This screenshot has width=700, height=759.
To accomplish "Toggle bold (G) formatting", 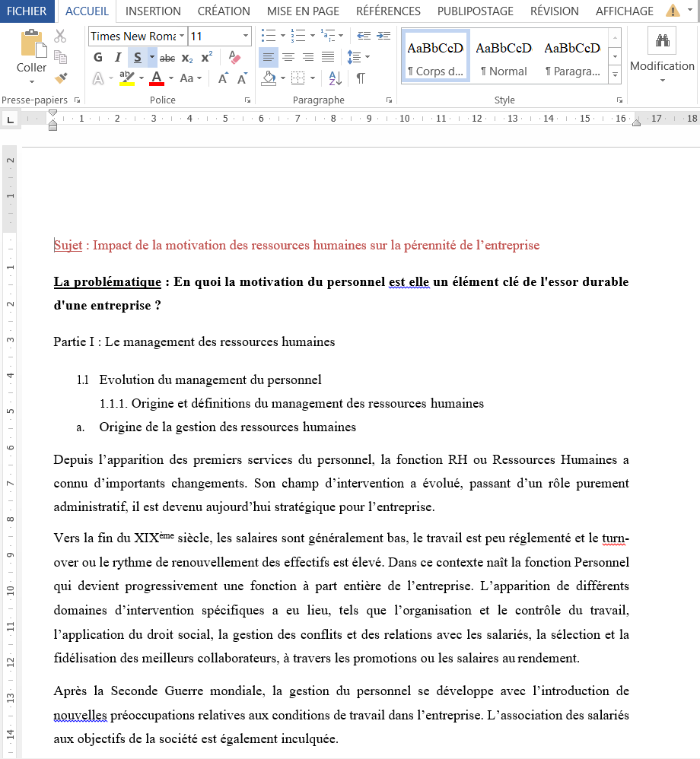I will coord(98,58).
